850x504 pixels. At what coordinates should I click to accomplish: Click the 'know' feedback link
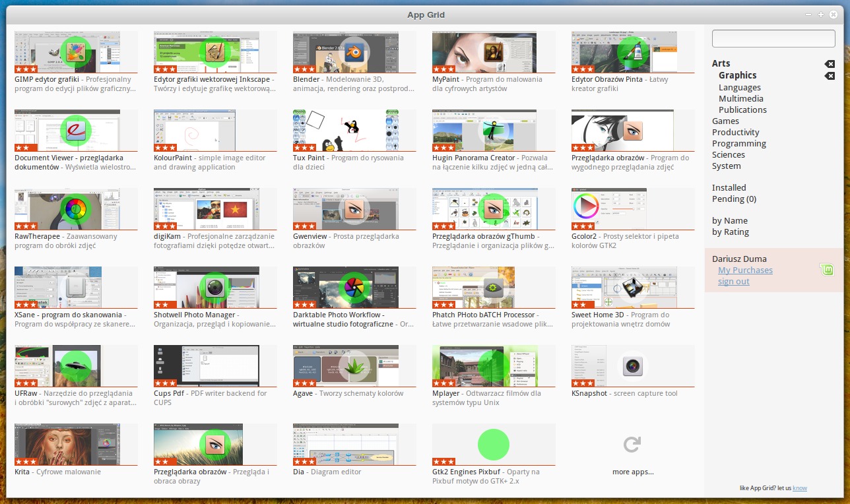(x=800, y=488)
